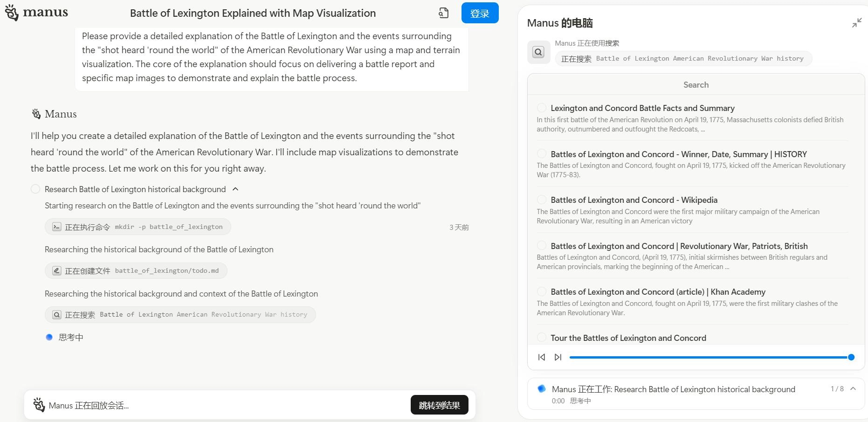Skip to next step in replay

click(558, 357)
